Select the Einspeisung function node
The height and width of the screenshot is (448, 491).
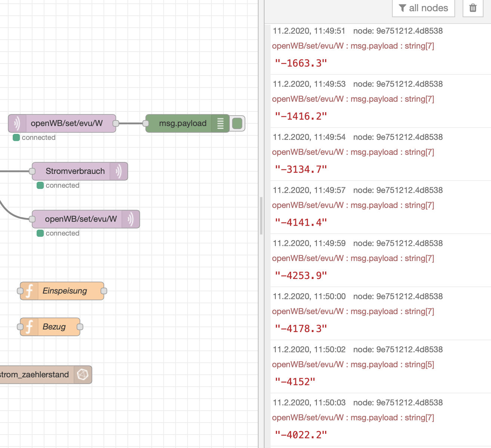[65, 291]
